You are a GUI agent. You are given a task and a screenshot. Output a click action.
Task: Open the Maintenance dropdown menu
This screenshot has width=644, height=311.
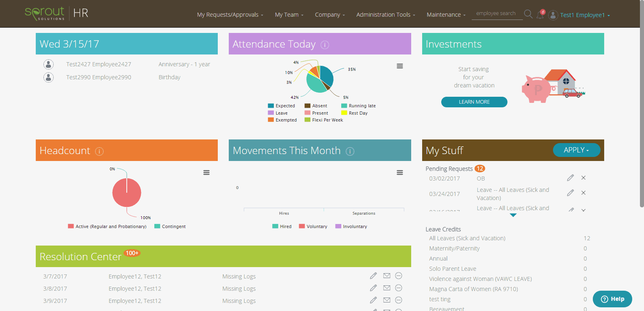point(446,15)
